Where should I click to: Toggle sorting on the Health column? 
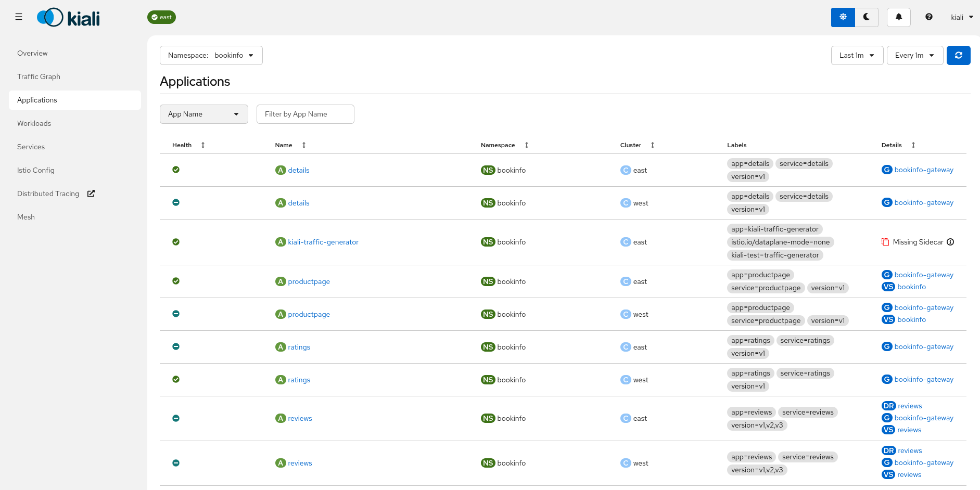[202, 145]
